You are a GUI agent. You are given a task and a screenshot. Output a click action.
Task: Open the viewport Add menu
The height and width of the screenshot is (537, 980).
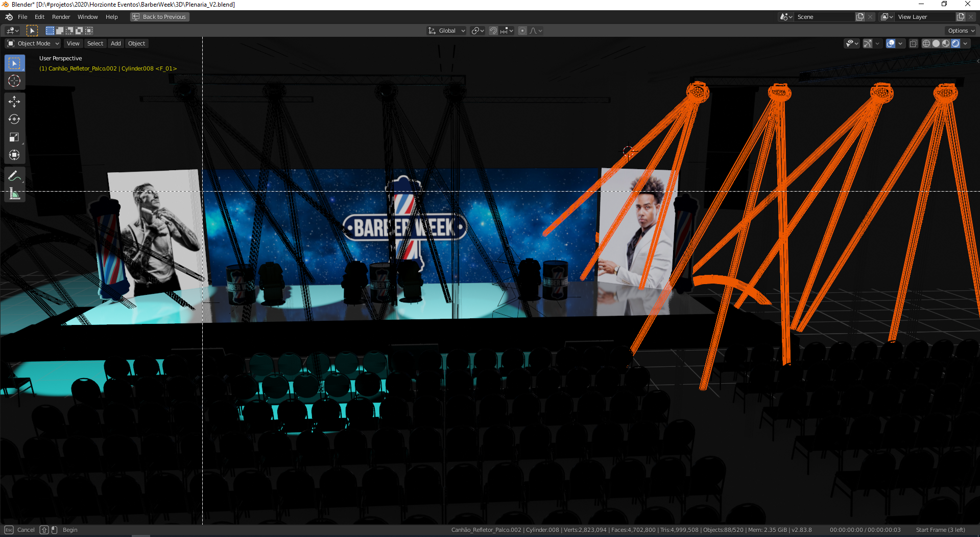point(116,43)
